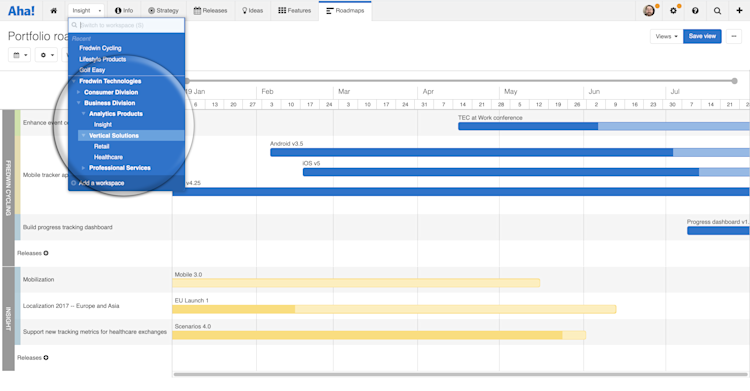
Task: Click the Insight vertical group label
Action: 8,319
